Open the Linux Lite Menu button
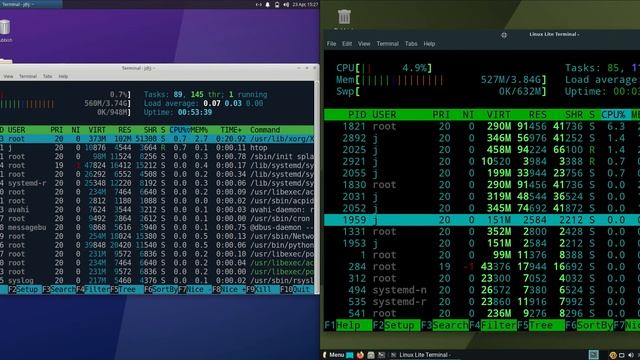The image size is (640, 360). 333,355
